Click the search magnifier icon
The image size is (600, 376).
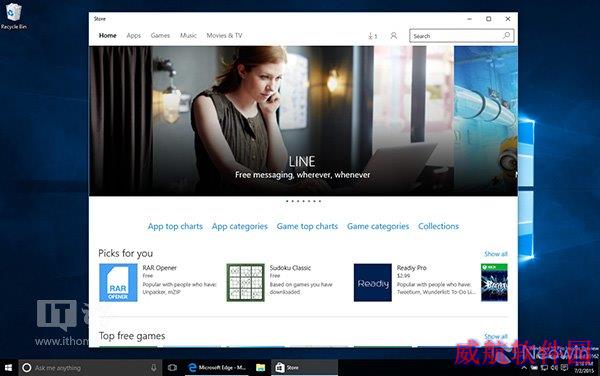click(506, 36)
